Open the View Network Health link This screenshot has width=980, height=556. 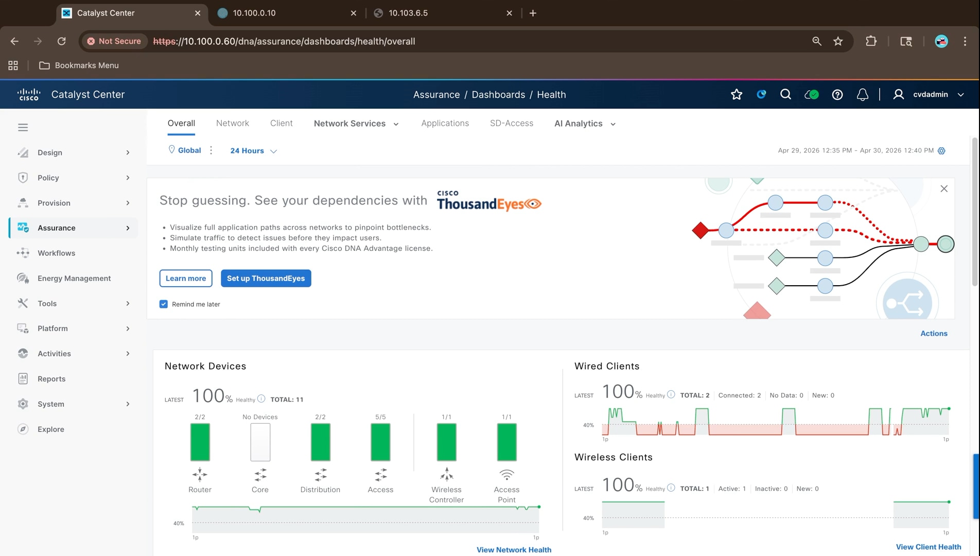pyautogui.click(x=514, y=550)
